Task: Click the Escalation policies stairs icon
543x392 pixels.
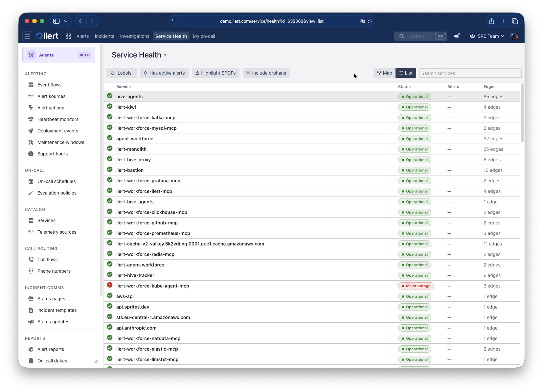Action: tap(31, 193)
